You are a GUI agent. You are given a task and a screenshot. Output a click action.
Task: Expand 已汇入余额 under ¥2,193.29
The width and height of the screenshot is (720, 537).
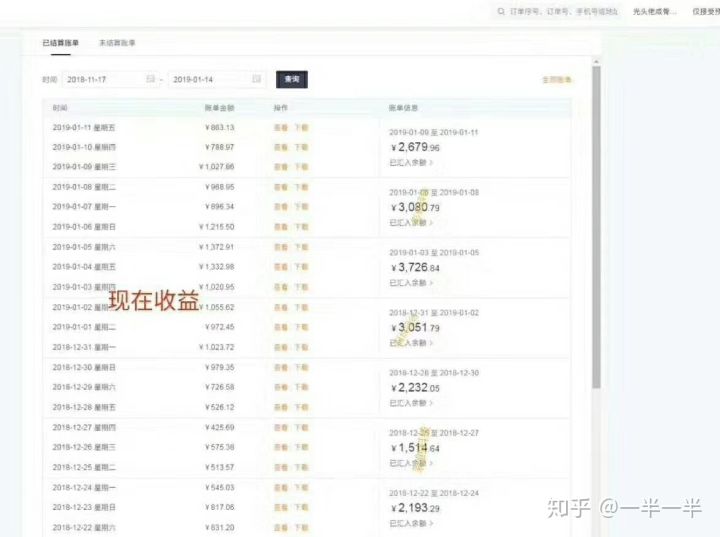[x=411, y=524]
